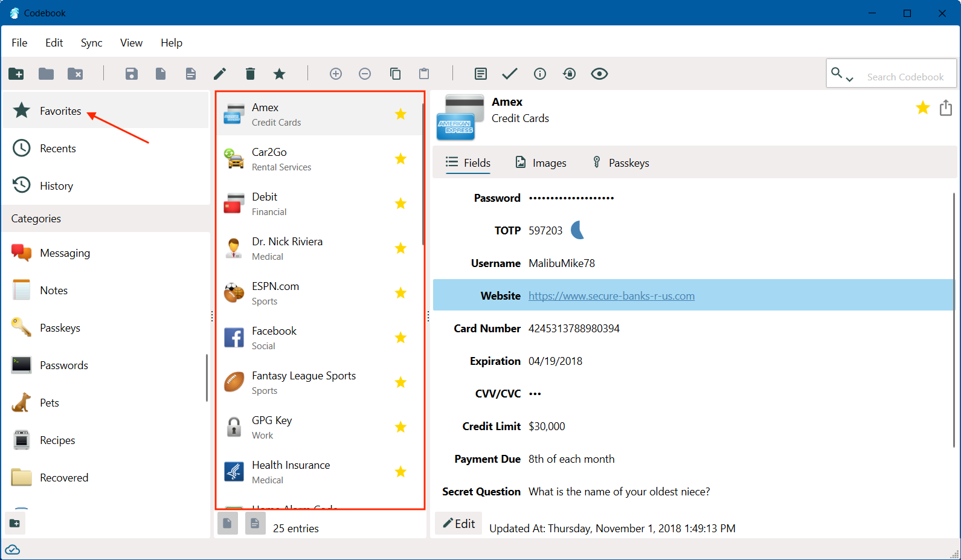
Task: Select the Messaging category
Action: point(106,253)
